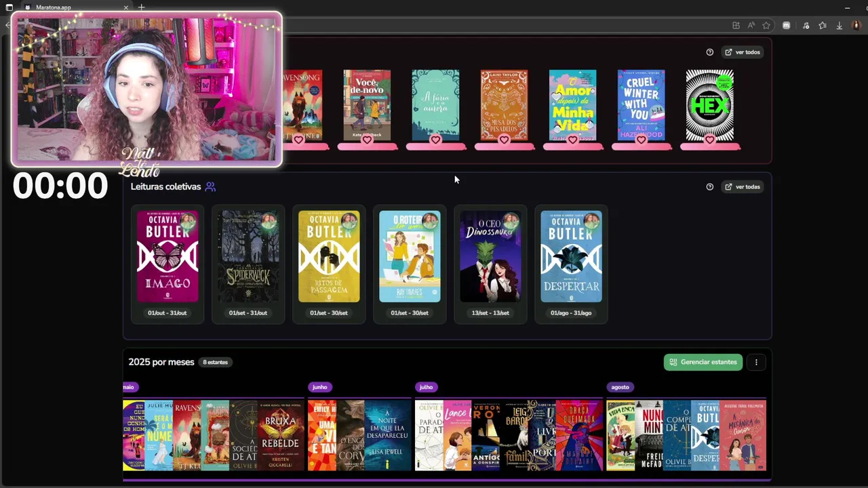Toggle heart under A Musa dos Pesadelos
The width and height of the screenshot is (868, 488).
click(x=504, y=140)
